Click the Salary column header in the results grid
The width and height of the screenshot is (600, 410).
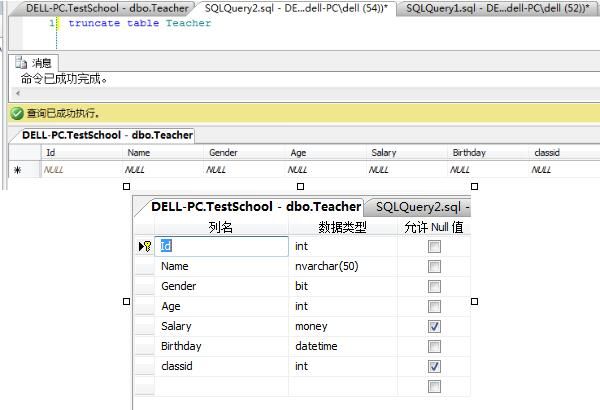coord(407,153)
